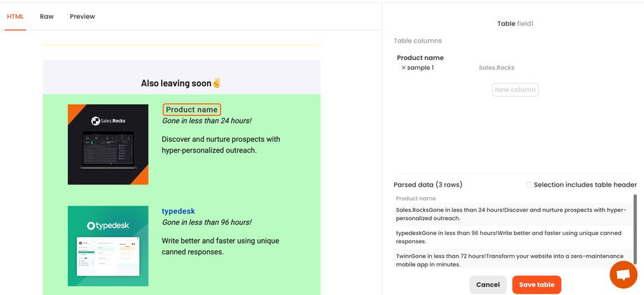Image resolution: width=644 pixels, height=295 pixels.
Task: Click the Save table button
Action: click(x=536, y=285)
